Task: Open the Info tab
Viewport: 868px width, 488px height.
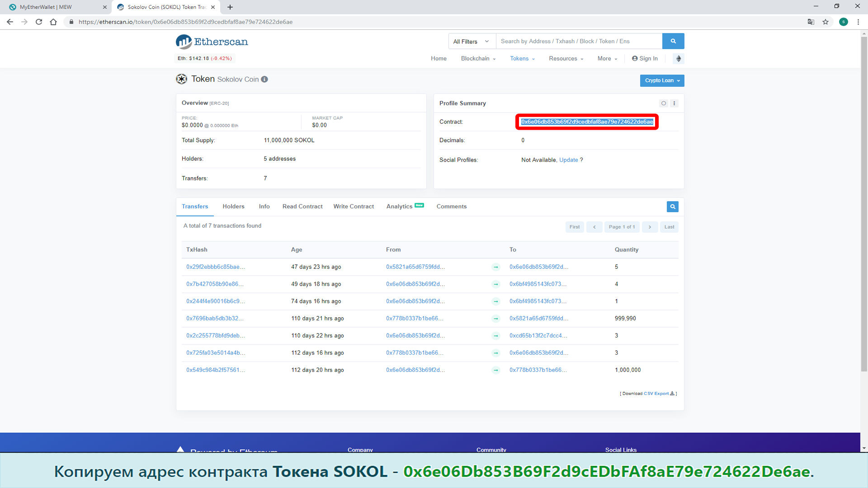Action: tap(264, 206)
